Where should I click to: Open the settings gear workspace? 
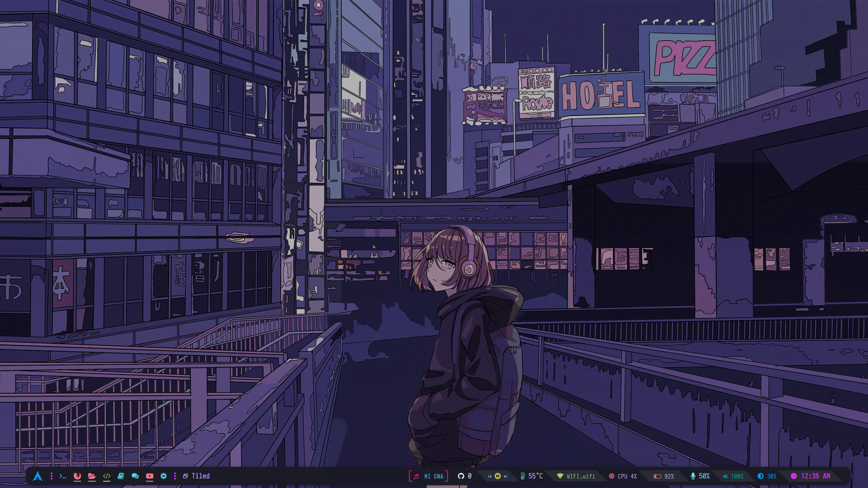[x=164, y=476]
